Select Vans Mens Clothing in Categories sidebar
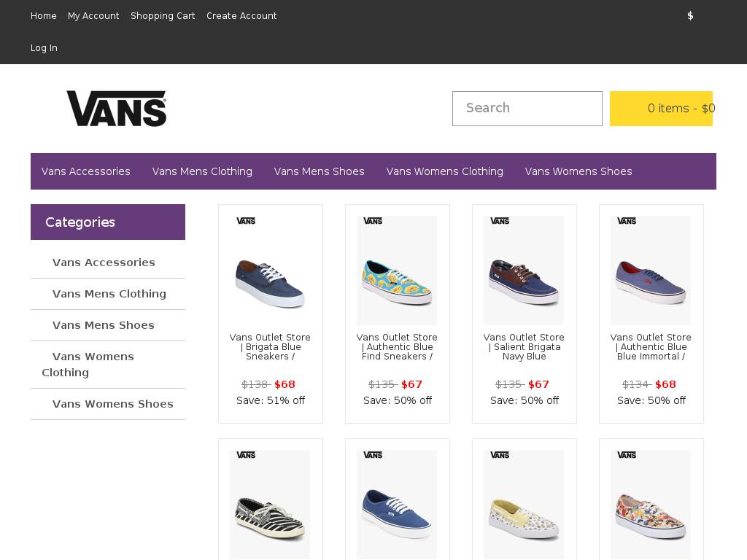 (x=109, y=294)
